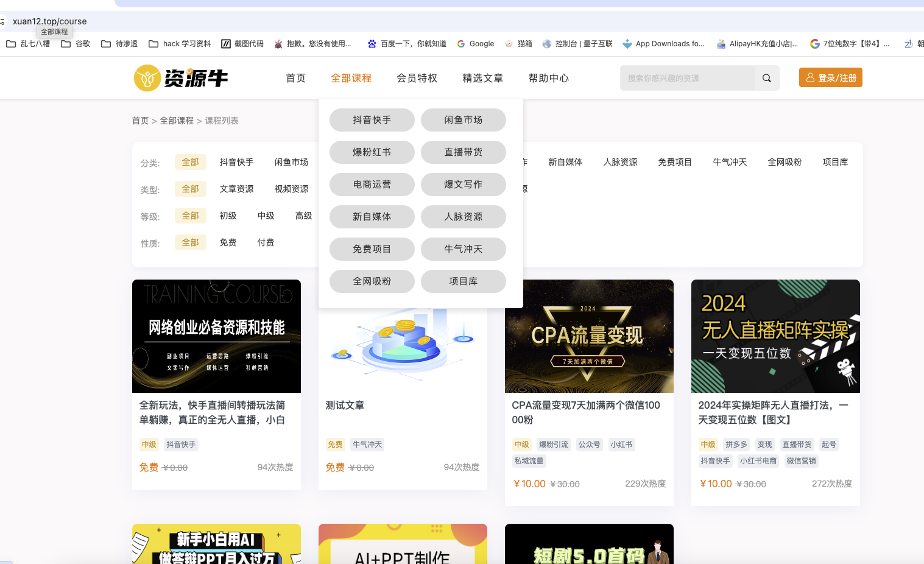Click the 登录/注册 button

[830, 77]
